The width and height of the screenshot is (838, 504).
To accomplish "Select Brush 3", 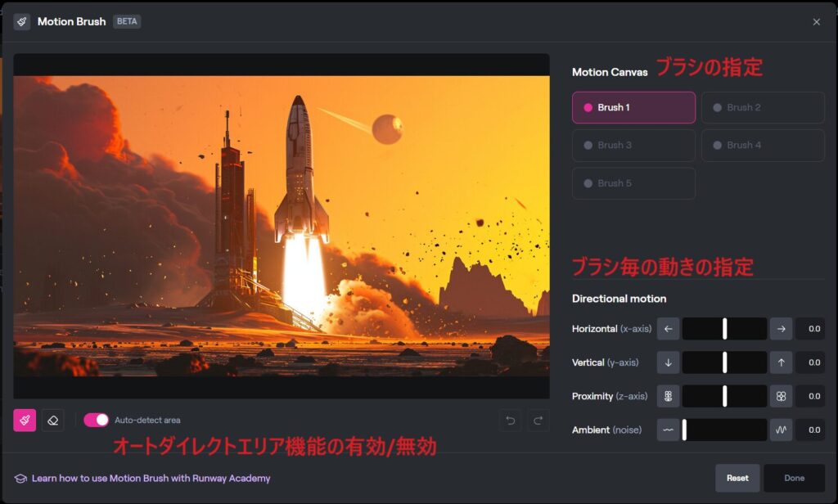I will [x=634, y=146].
